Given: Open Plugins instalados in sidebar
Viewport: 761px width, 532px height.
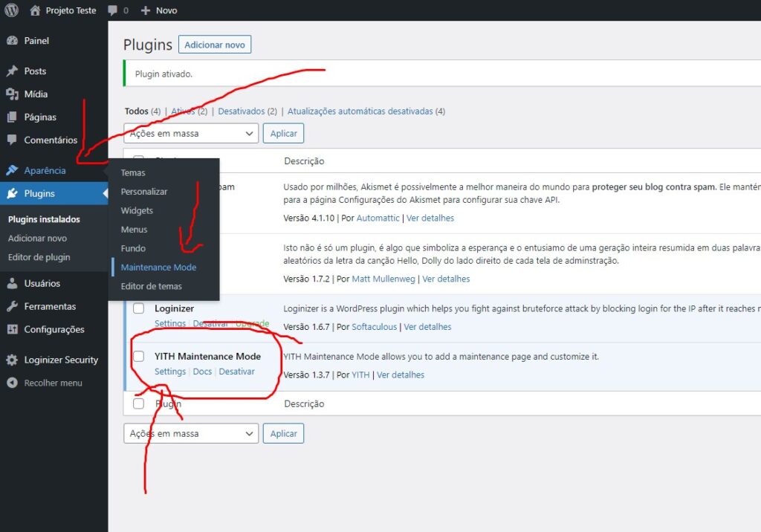Looking at the screenshot, I should (x=44, y=219).
